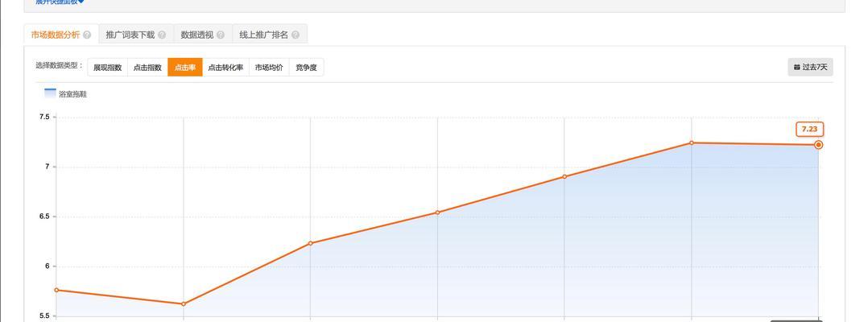Select 点击转化率 data type
This screenshot has width=868, height=322.
click(225, 68)
